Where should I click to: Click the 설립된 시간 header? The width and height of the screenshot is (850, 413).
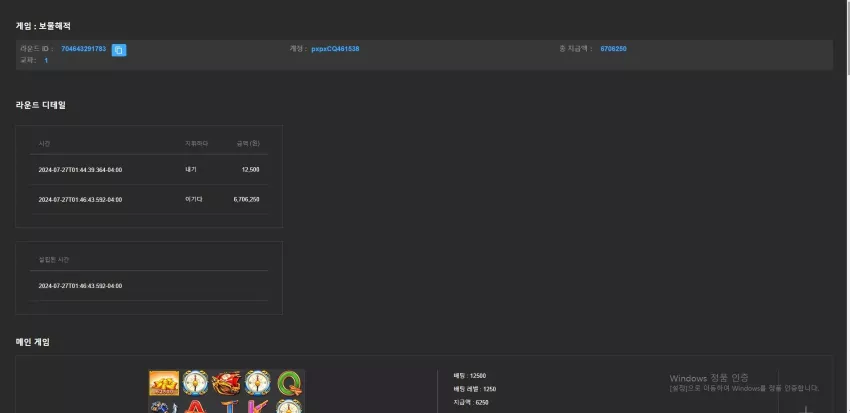coord(54,260)
